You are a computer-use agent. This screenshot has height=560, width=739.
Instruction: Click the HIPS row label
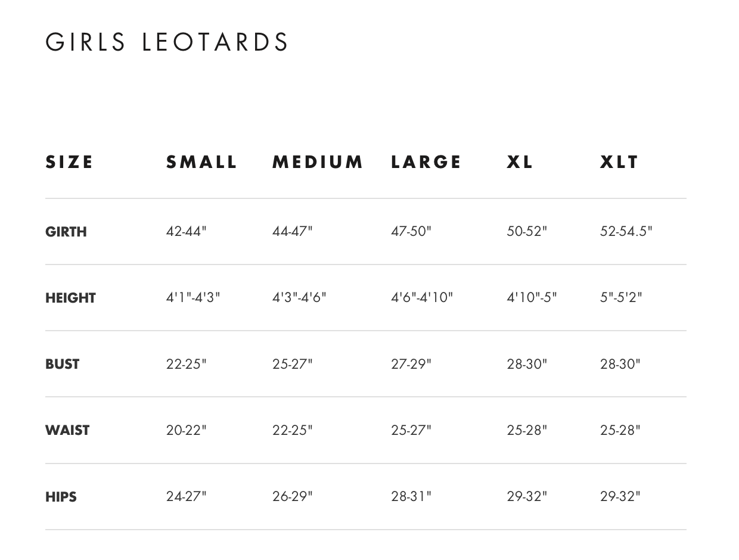click(61, 497)
